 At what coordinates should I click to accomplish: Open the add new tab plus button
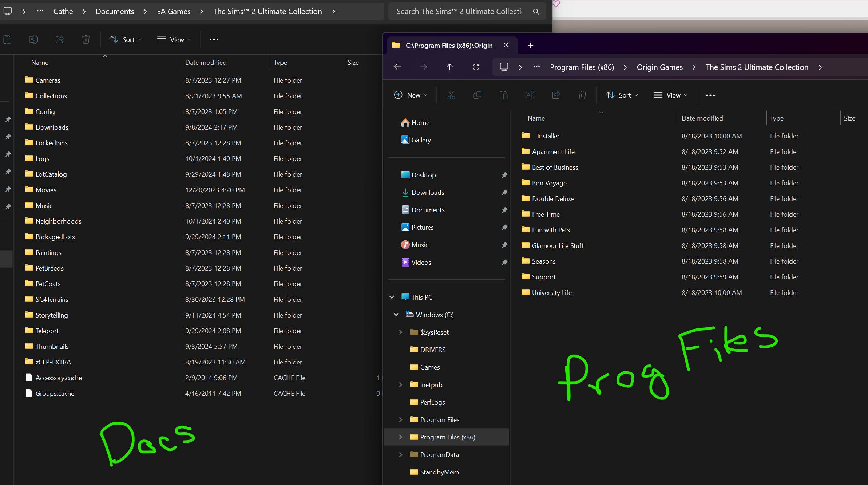(x=530, y=45)
